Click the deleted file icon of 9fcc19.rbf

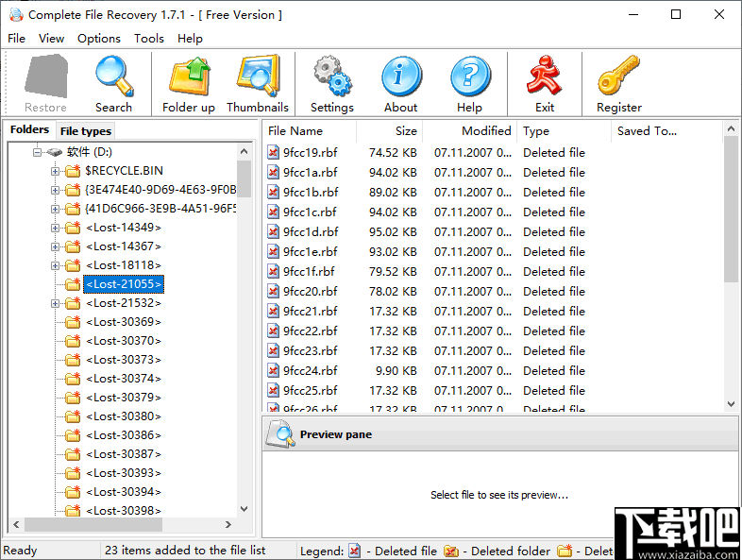[273, 152]
